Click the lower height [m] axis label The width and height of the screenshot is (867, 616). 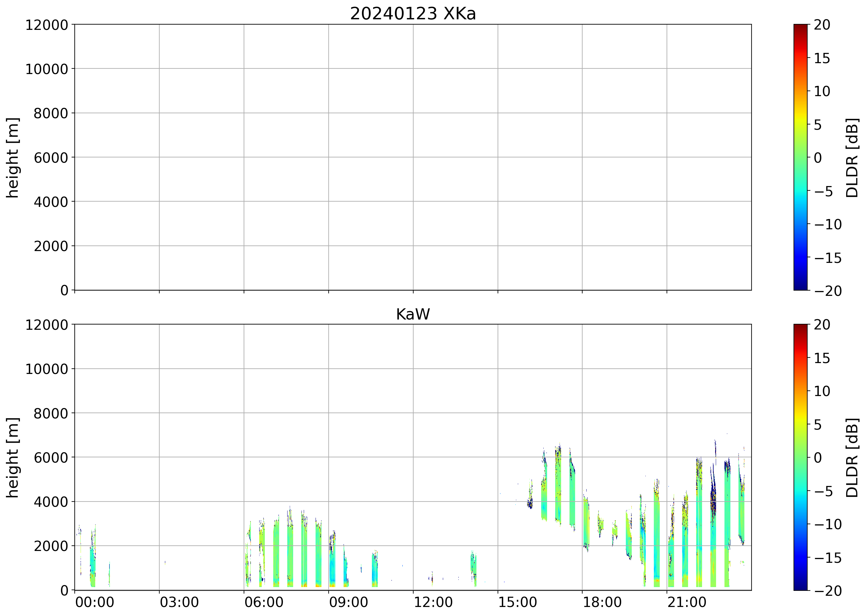pyautogui.click(x=13, y=457)
